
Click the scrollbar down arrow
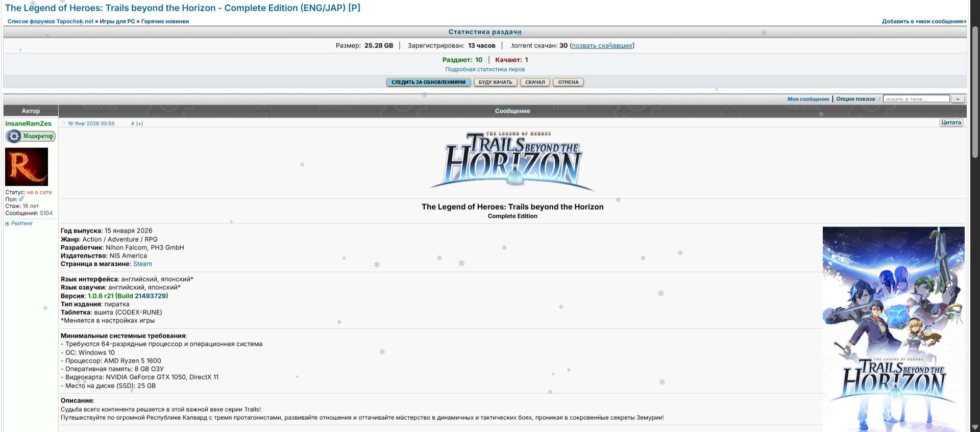(x=975, y=427)
